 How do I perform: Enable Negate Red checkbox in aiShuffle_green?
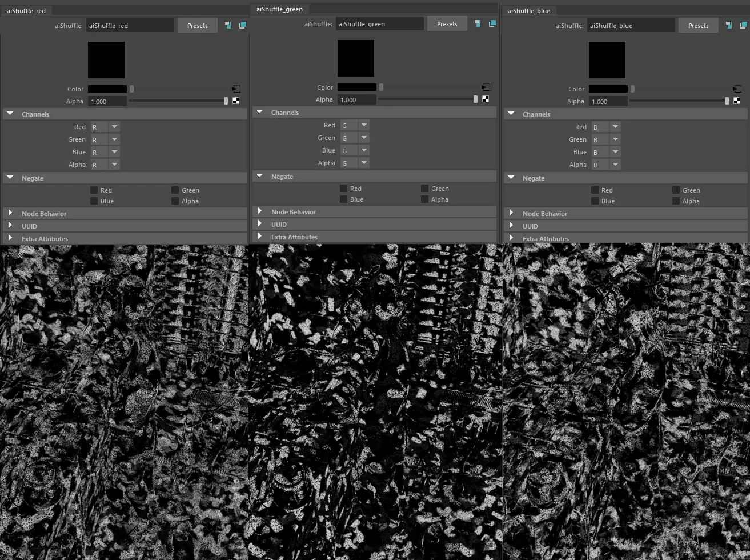343,188
